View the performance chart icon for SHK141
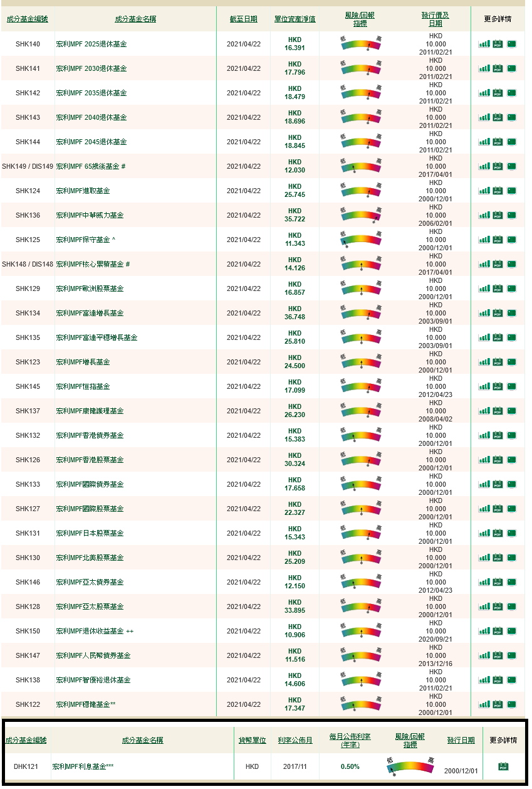 click(x=484, y=68)
